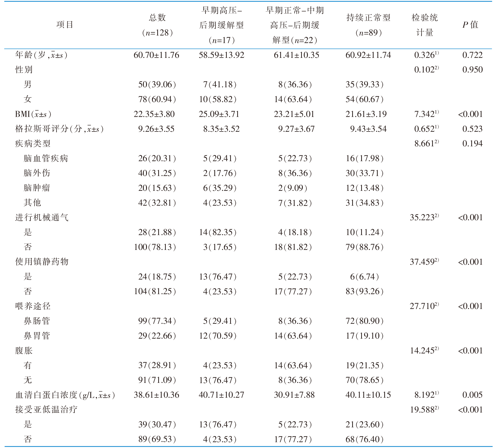Select the 疾病类型 row label

coord(33,143)
